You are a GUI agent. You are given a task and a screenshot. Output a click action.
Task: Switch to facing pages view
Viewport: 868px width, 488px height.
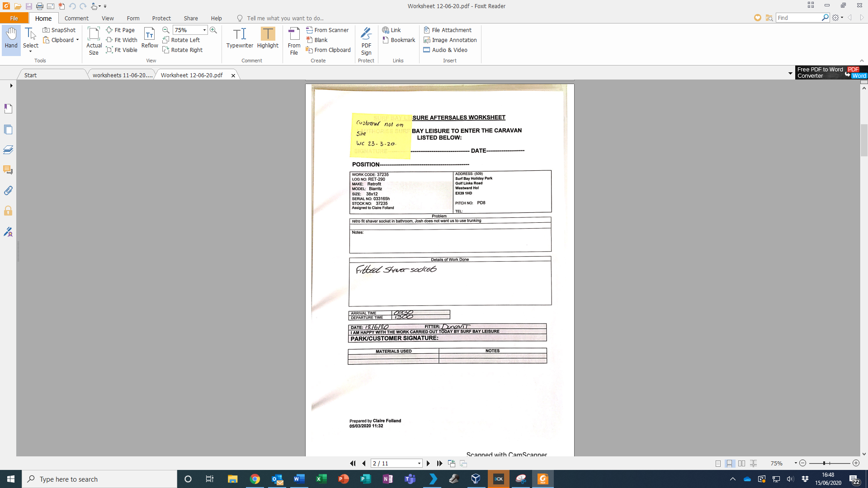[x=741, y=463]
